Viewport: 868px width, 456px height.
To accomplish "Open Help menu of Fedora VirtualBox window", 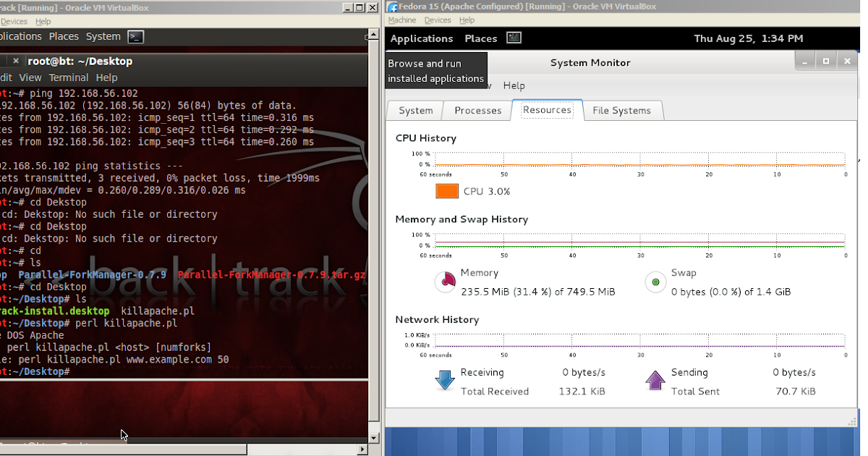I will point(467,20).
